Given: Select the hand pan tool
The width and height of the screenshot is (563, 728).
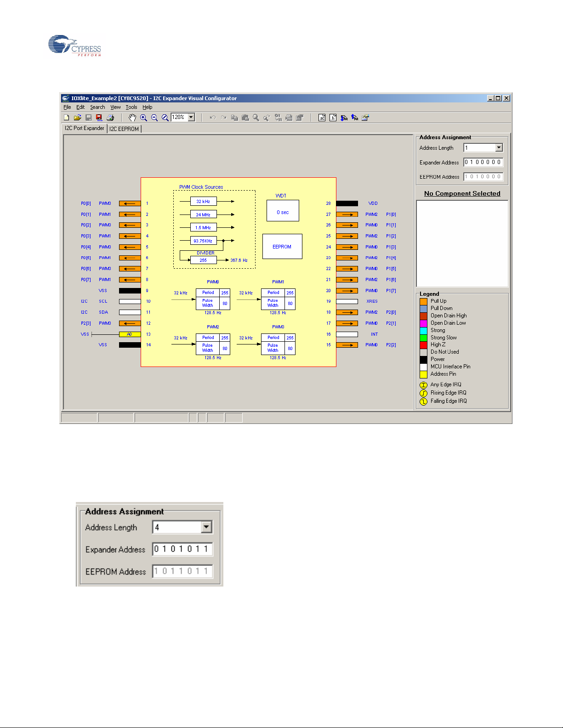Looking at the screenshot, I should [132, 118].
